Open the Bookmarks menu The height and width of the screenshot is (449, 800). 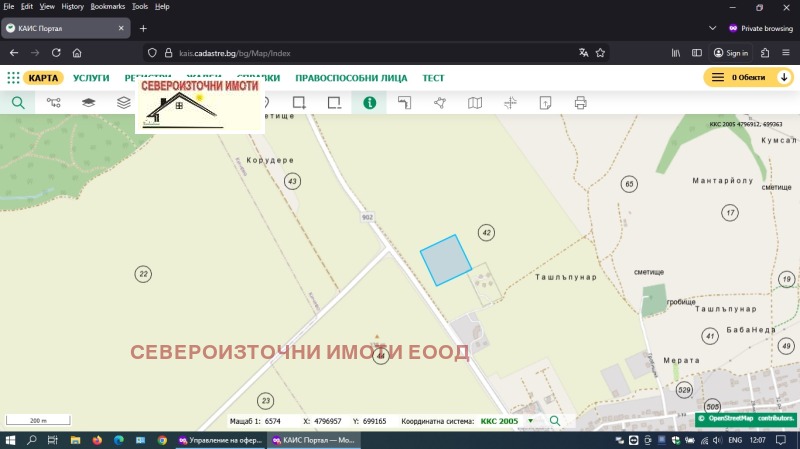coord(108,7)
